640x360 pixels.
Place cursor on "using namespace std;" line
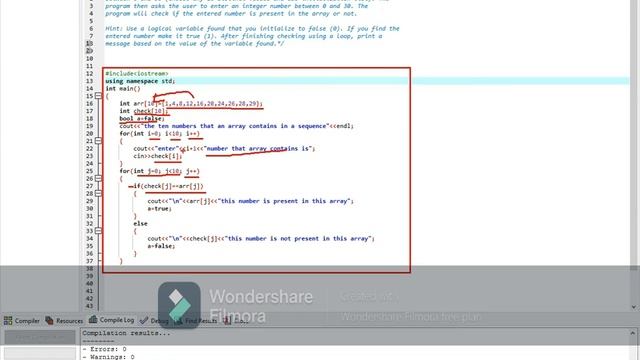(x=140, y=81)
